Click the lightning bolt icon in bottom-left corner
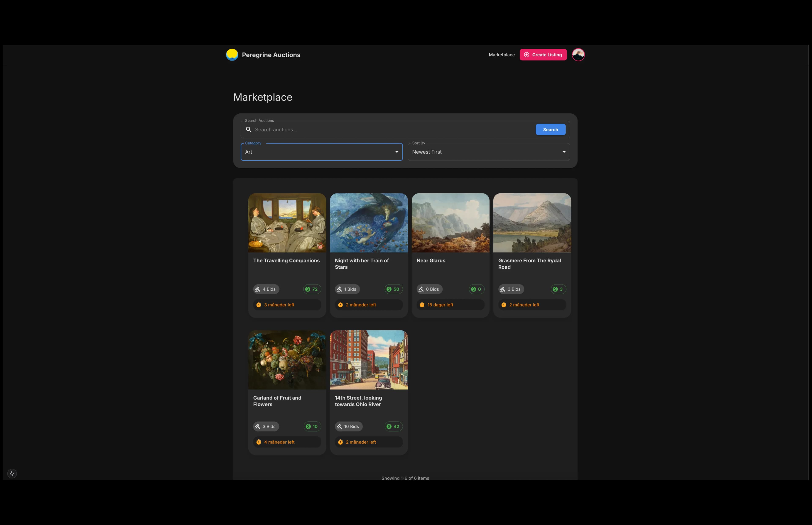812x525 pixels. pos(12,474)
